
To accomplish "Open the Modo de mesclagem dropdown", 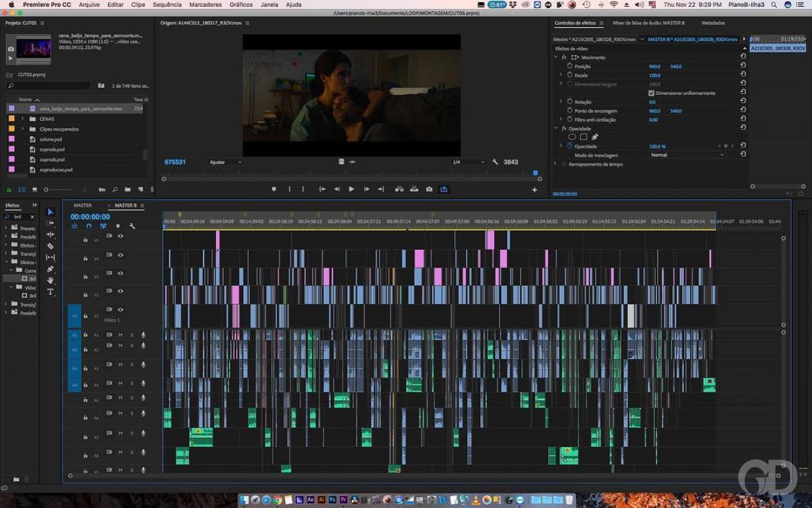I will pyautogui.click(x=687, y=155).
